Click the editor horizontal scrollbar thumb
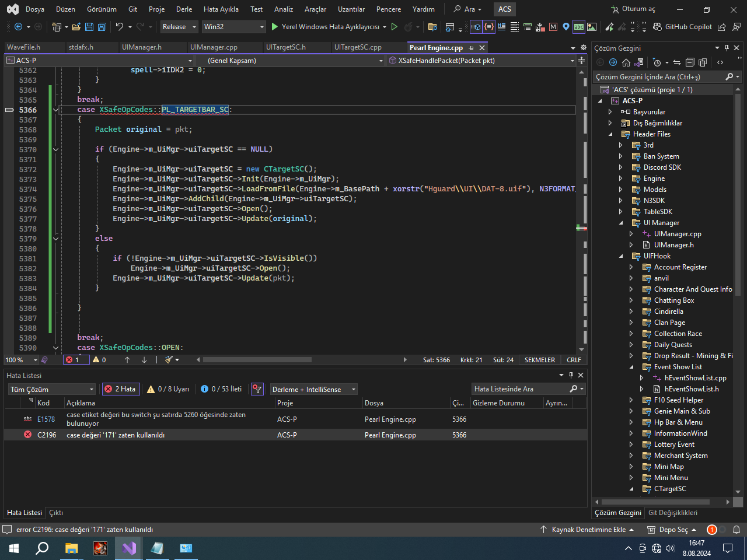Viewport: 747px width, 560px height. [x=257, y=360]
